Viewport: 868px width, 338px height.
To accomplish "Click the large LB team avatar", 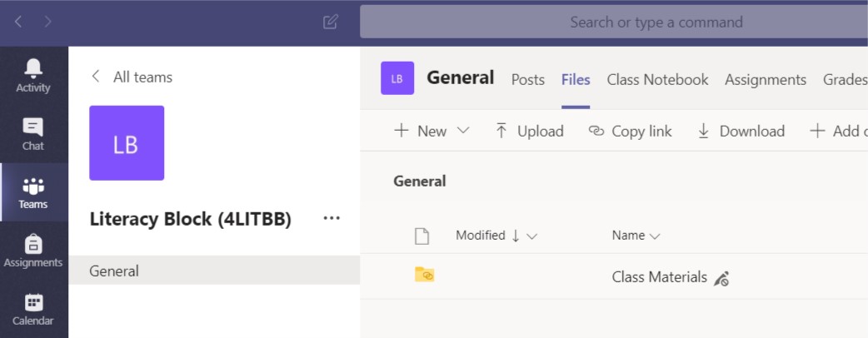I will tap(127, 142).
